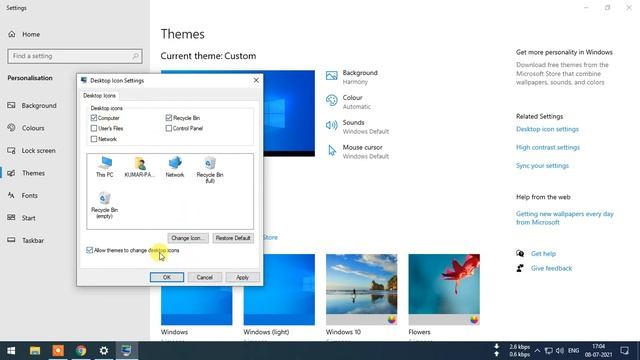
Task: Open the Colours page in the sidebar
Action: pos(33,128)
